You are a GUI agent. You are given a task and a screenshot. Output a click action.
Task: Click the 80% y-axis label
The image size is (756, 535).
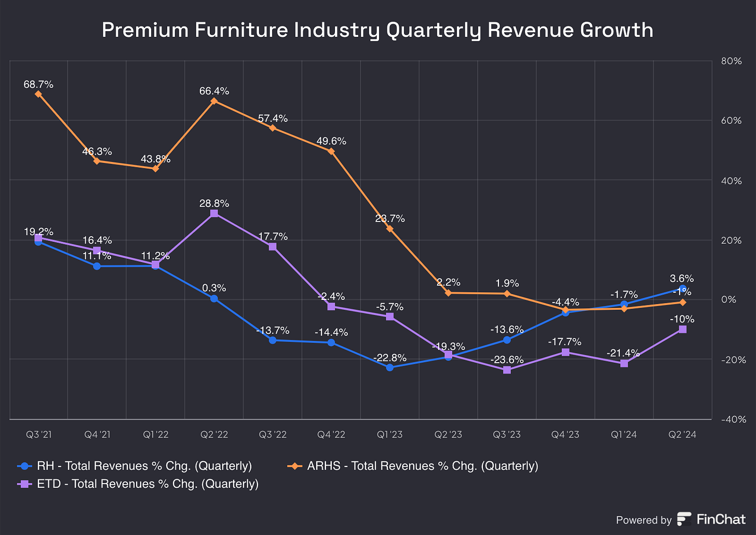[x=731, y=61]
